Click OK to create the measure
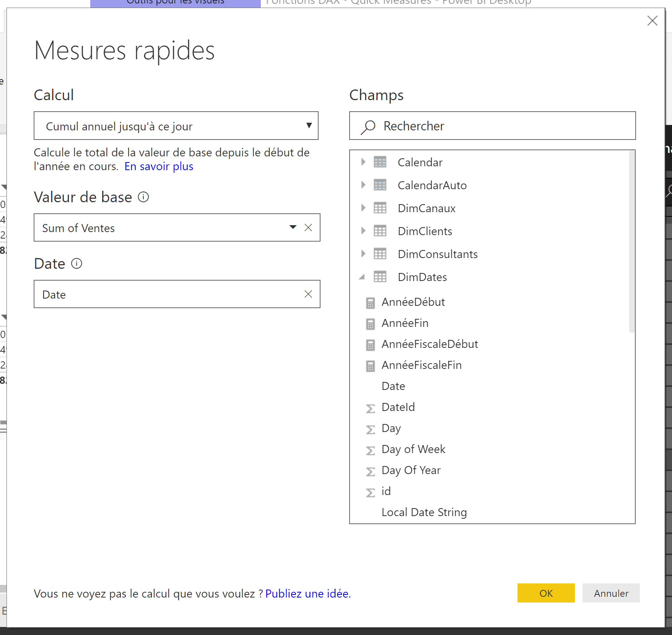The image size is (672, 635). click(x=545, y=593)
